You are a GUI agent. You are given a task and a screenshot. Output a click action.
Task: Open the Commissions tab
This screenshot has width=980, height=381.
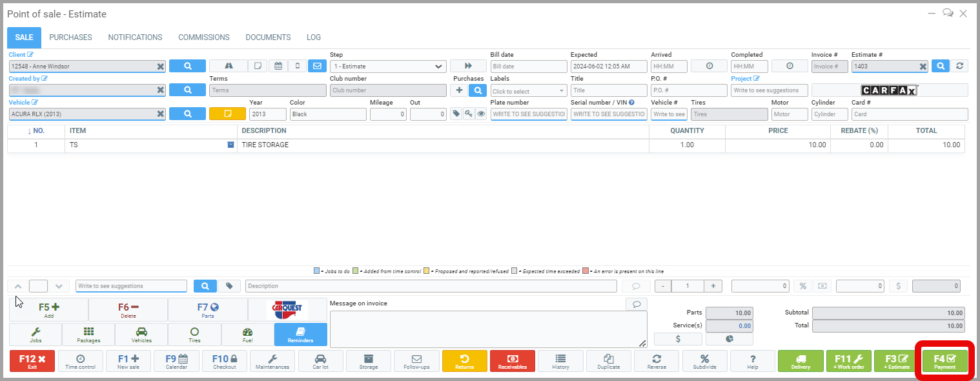coord(203,37)
